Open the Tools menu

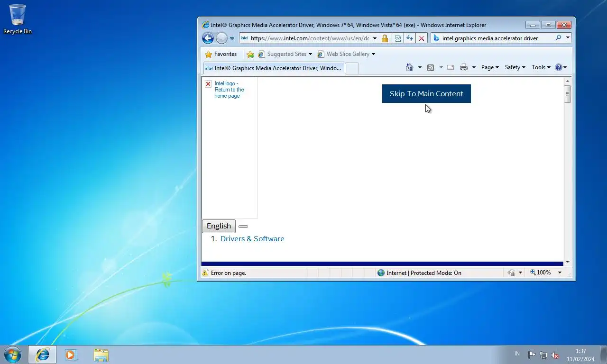(x=541, y=67)
